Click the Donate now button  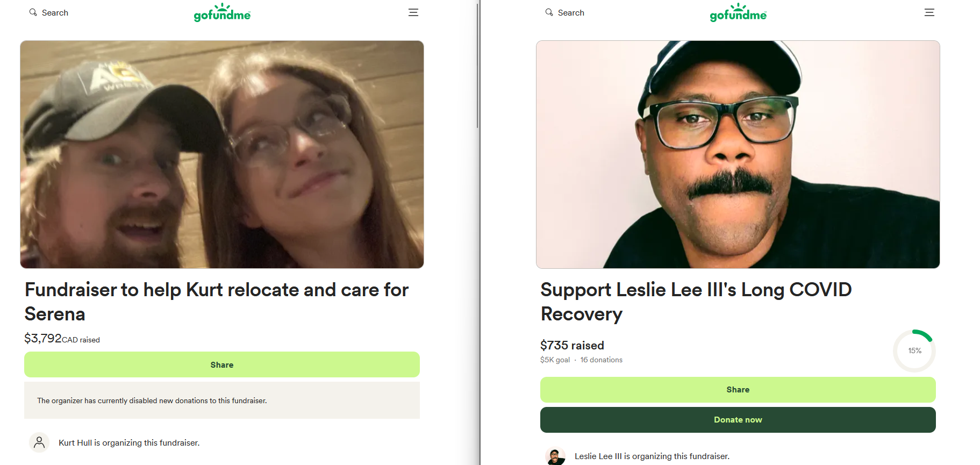pyautogui.click(x=738, y=420)
